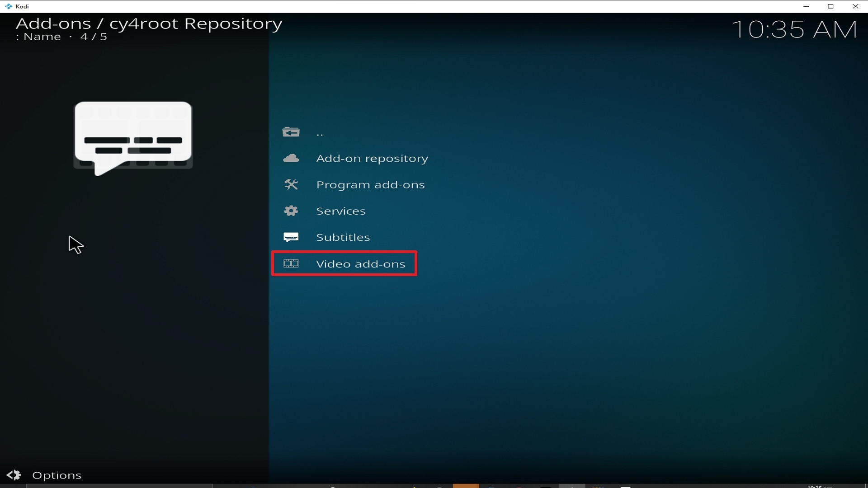Click the wrench tools icon for Program add-ons
Viewport: 868px width, 488px height.
pos(291,184)
